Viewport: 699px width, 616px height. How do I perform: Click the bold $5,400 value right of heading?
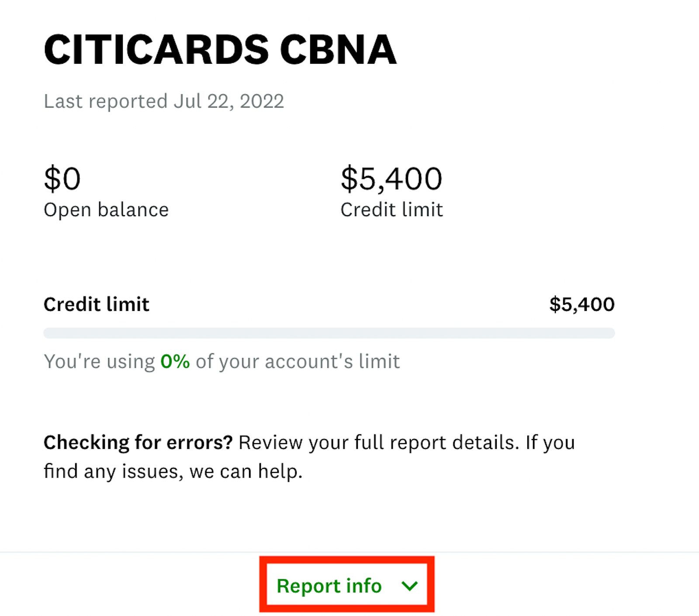tap(581, 304)
